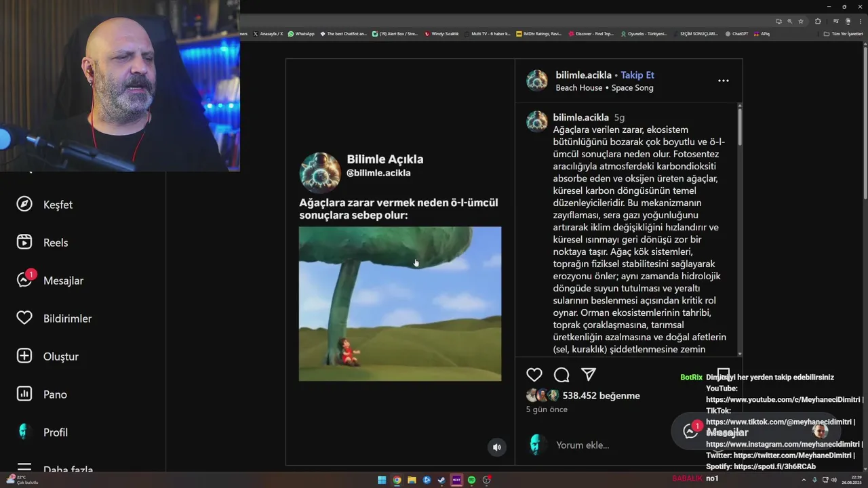Click Oluştur to create a post
This screenshot has height=488, width=868.
47,357
